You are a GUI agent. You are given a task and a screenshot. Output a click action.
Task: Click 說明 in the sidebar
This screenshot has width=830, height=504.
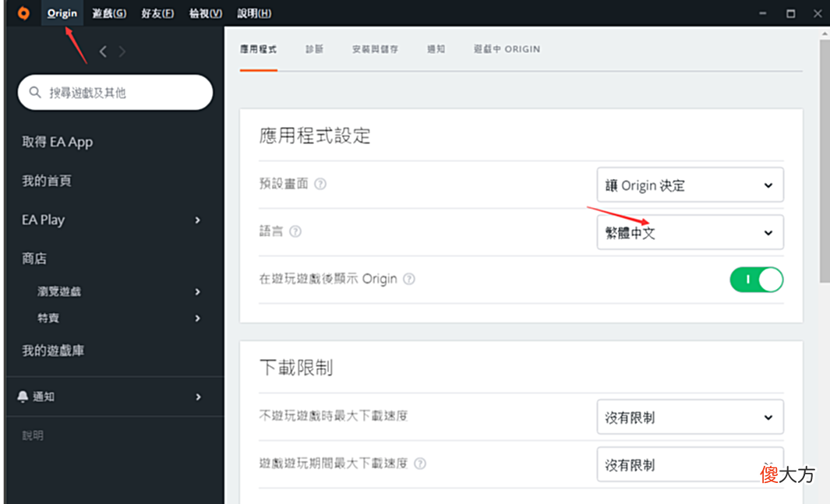point(33,435)
